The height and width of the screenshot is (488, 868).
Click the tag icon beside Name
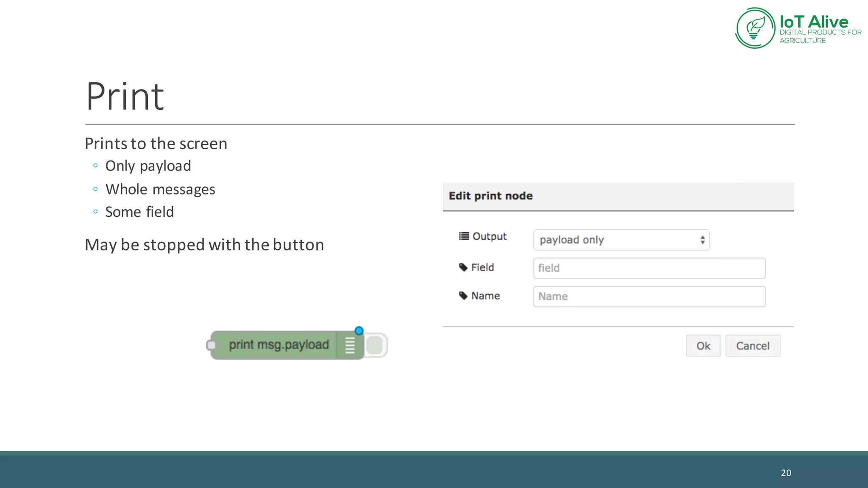click(x=463, y=296)
